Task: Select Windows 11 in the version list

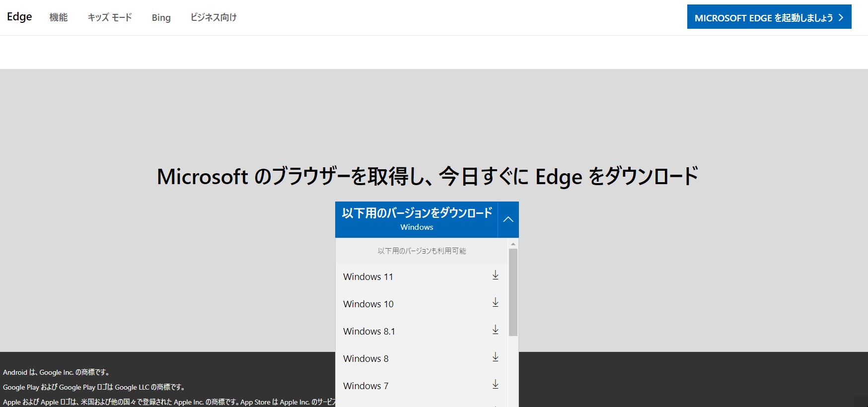Action: click(x=422, y=277)
